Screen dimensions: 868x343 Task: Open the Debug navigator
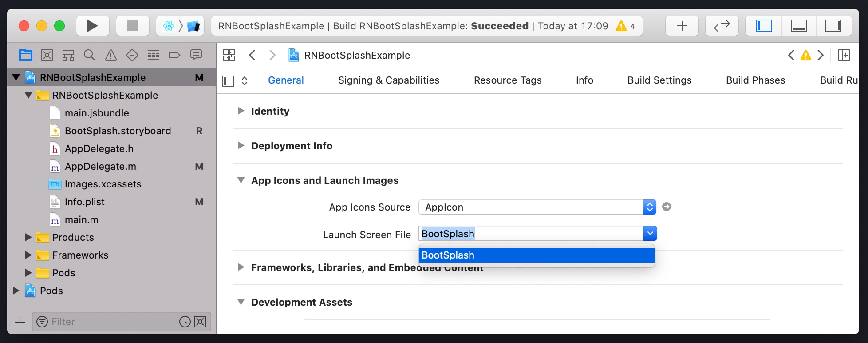tap(154, 55)
